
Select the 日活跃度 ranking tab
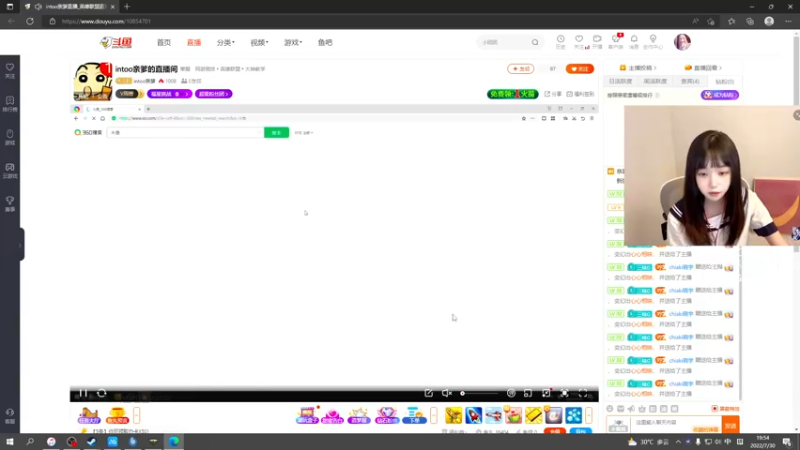[x=620, y=81]
